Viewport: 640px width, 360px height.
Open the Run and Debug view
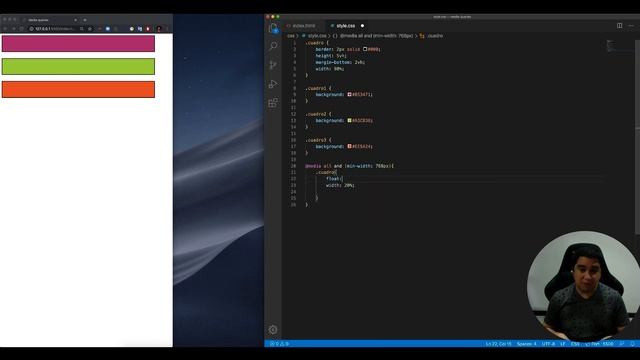273,84
